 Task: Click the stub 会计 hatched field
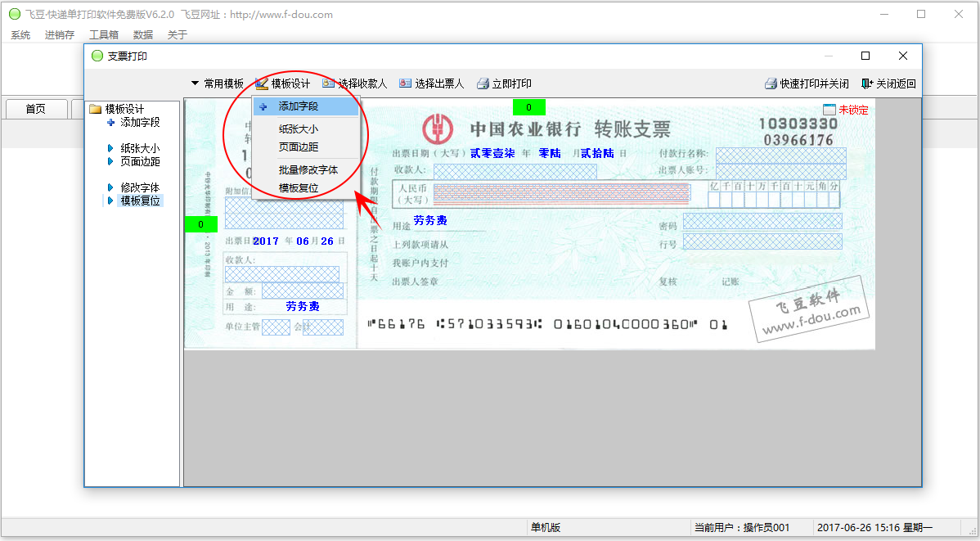323,327
